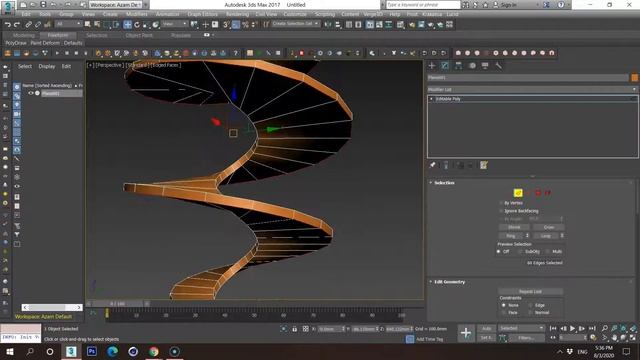Image resolution: width=640 pixels, height=360 pixels.
Task: Click the Zoom viewport navigation icon
Action: pos(604,328)
